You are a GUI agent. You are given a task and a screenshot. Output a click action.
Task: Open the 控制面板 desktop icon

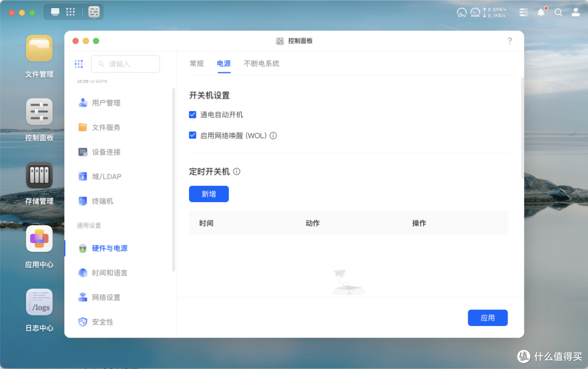pos(39,112)
